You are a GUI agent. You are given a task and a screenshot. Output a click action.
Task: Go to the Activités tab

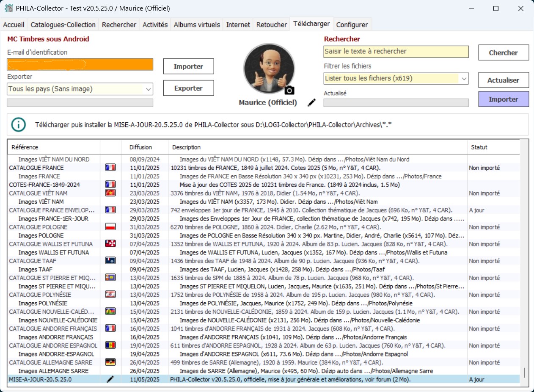[155, 25]
